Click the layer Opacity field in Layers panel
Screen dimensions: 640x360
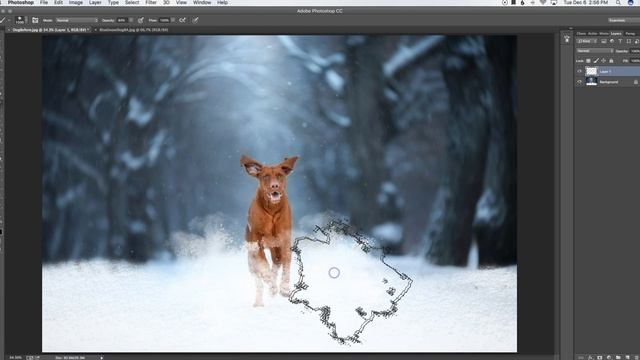tap(635, 51)
